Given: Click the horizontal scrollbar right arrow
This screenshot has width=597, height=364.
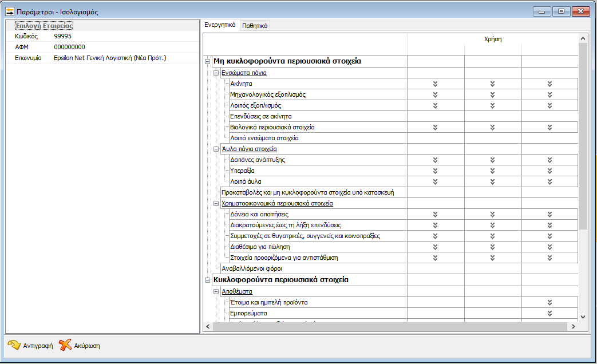Looking at the screenshot, I should pos(573,327).
